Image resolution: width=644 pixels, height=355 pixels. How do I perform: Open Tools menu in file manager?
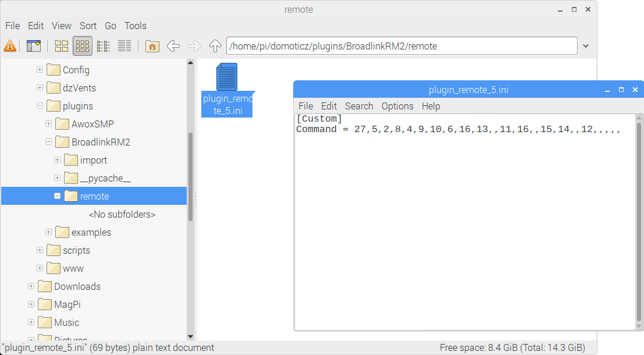(x=136, y=26)
